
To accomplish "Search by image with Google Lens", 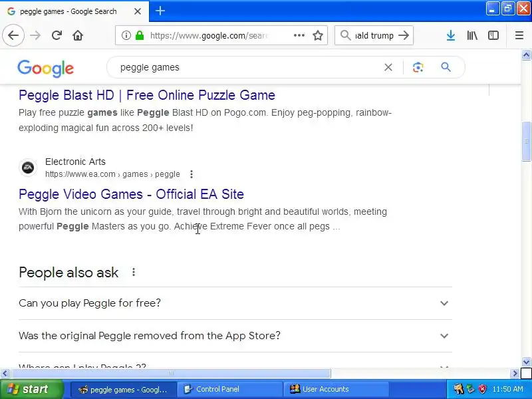I will (418, 67).
